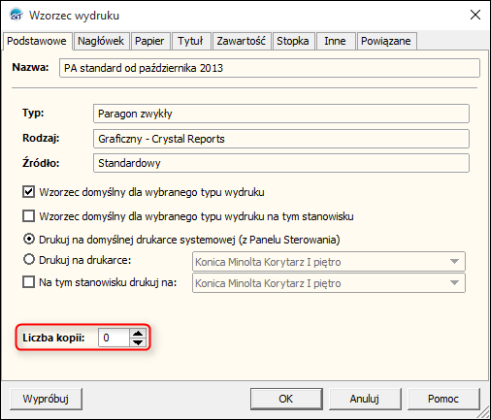Click the Liczba kopii number field
The height and width of the screenshot is (420, 491).
[x=114, y=338]
